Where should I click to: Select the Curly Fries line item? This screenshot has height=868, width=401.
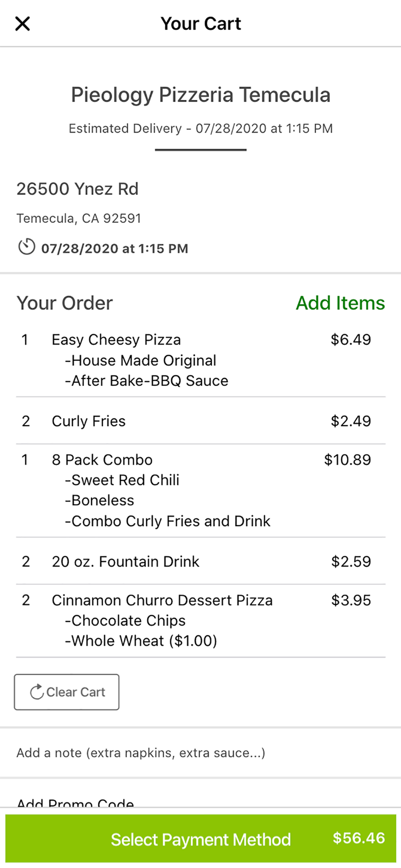point(200,421)
